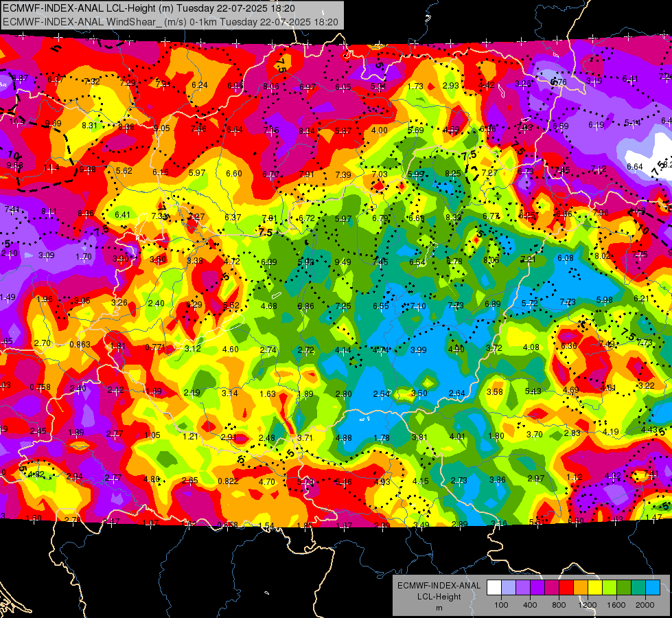Click the wind shear value "0.771"

point(155,347)
